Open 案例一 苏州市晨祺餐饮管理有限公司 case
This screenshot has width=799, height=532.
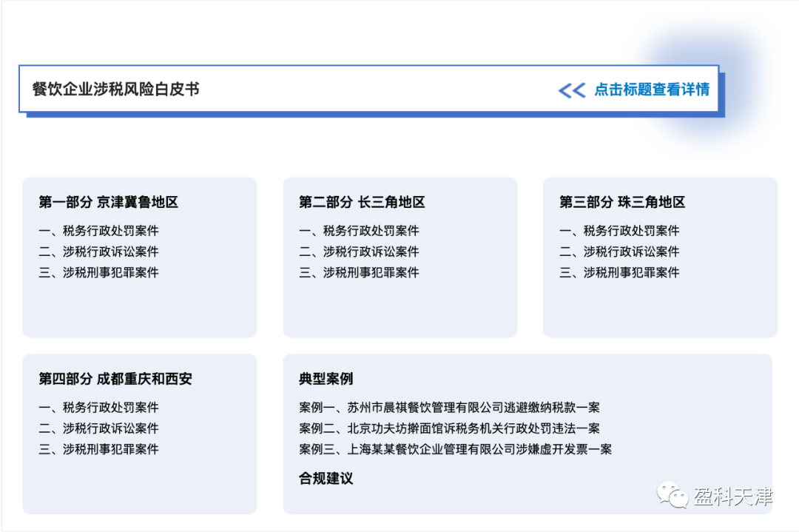pos(450,408)
